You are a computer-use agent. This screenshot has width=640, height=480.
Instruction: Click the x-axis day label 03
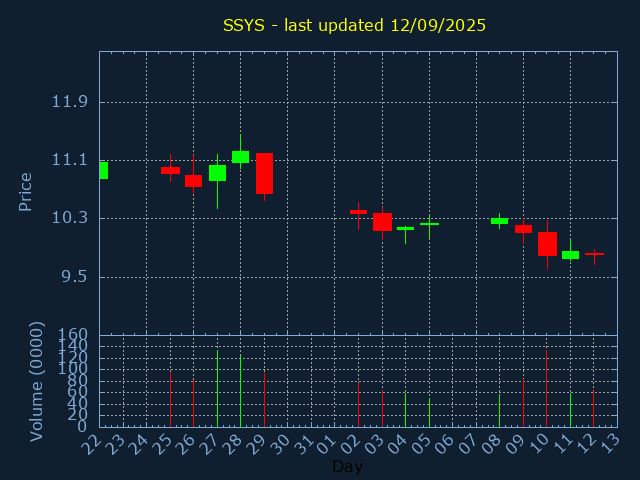[375, 445]
